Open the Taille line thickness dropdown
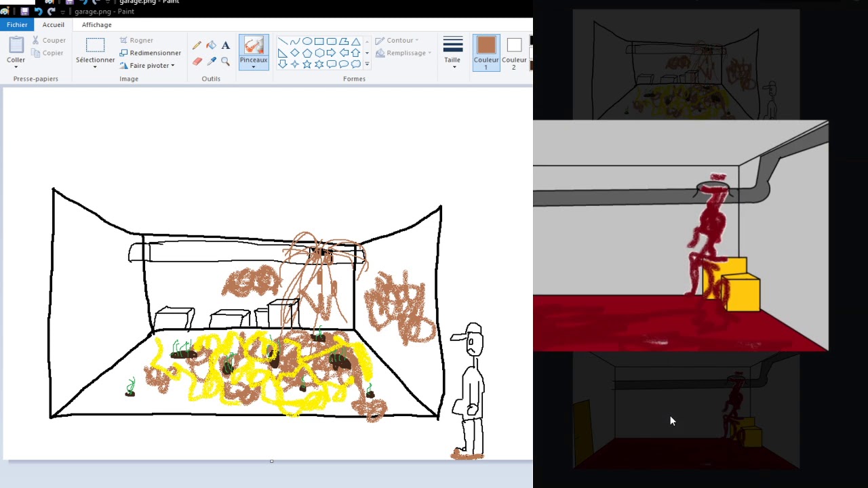 (x=452, y=53)
